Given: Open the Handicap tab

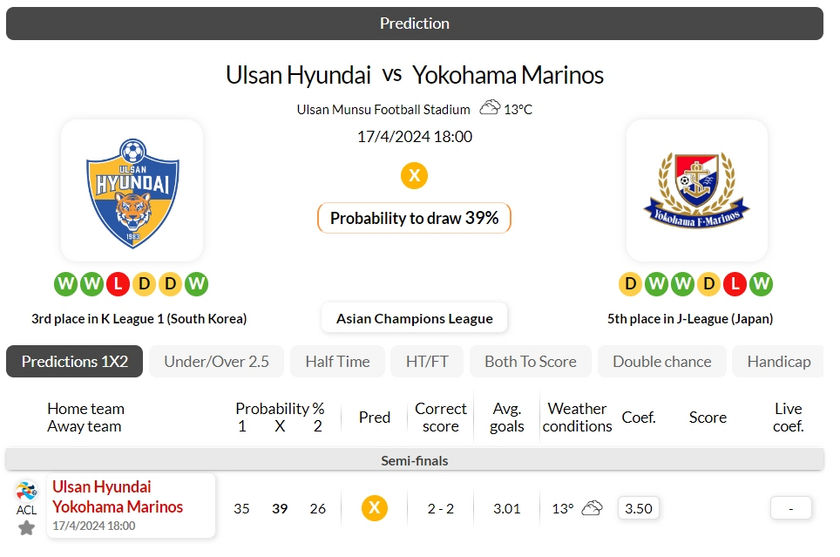Looking at the screenshot, I should coord(778,362).
